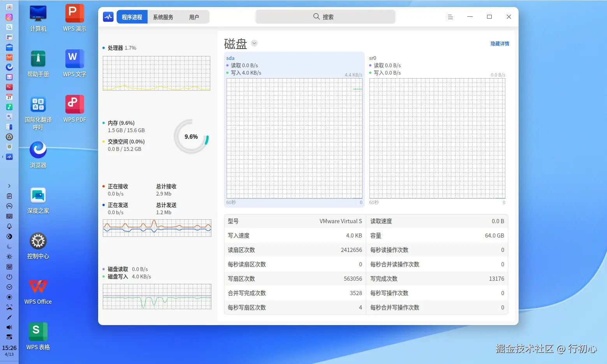Screen dimensions: 607x364
Task: Open the 计算机 desktop icon
Action: 38,19
